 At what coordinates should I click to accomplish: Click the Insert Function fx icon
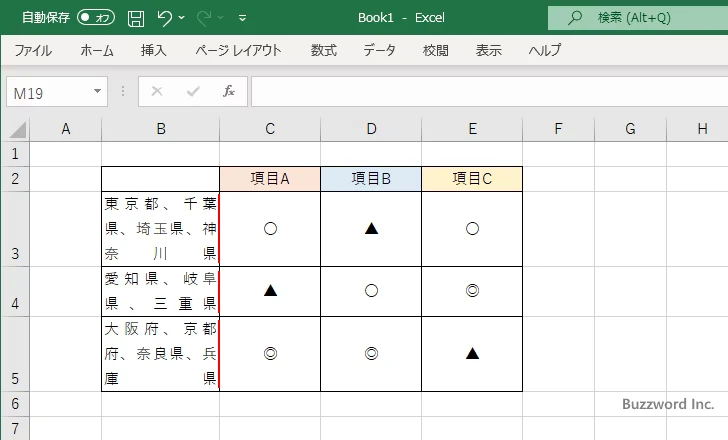228,91
